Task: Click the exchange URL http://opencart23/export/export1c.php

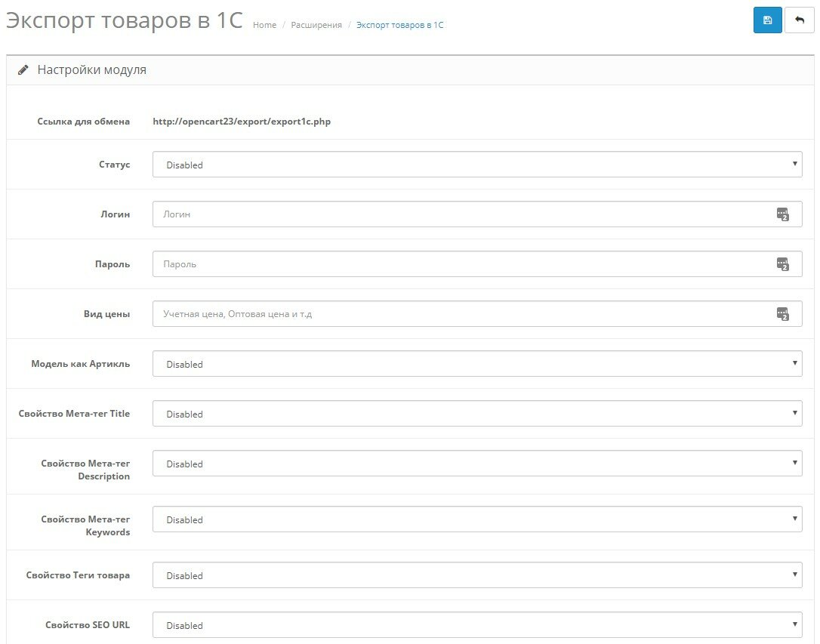Action: [x=242, y=122]
